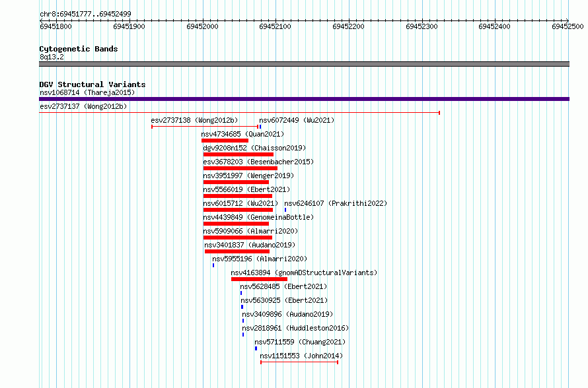Image resolution: width=588 pixels, height=388 pixels.
Task: Click the esv2737138 (Wong2012b) label
Action: coord(194,120)
